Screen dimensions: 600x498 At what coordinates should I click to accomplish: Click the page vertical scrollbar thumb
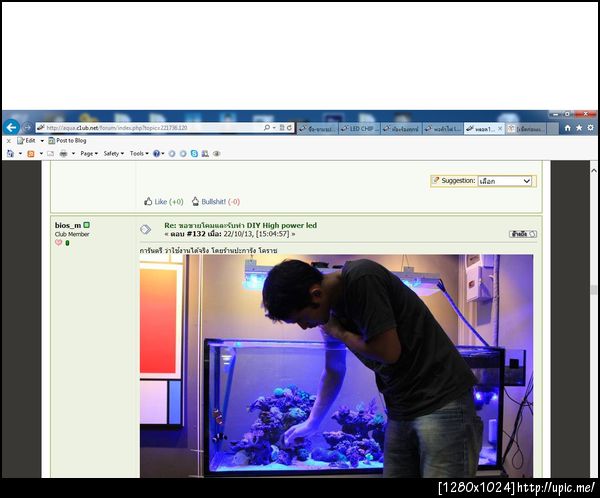tap(593, 290)
